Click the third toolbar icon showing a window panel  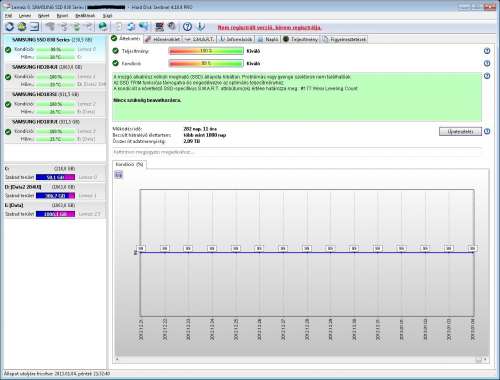(34, 26)
